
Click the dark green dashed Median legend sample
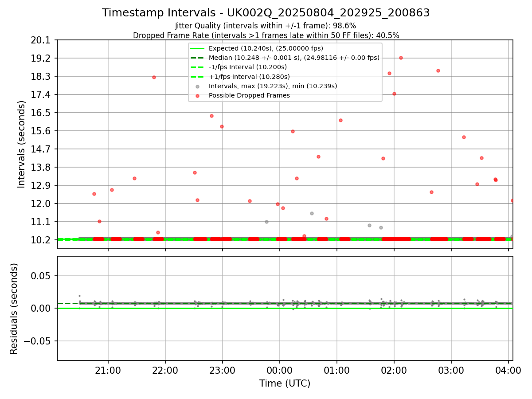tap(198, 58)
